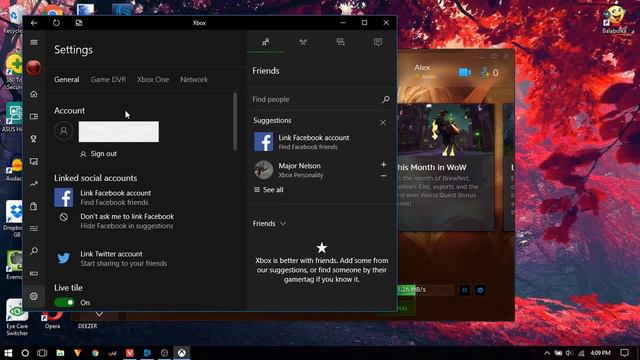Open Opera desktop shortcut

(52, 319)
